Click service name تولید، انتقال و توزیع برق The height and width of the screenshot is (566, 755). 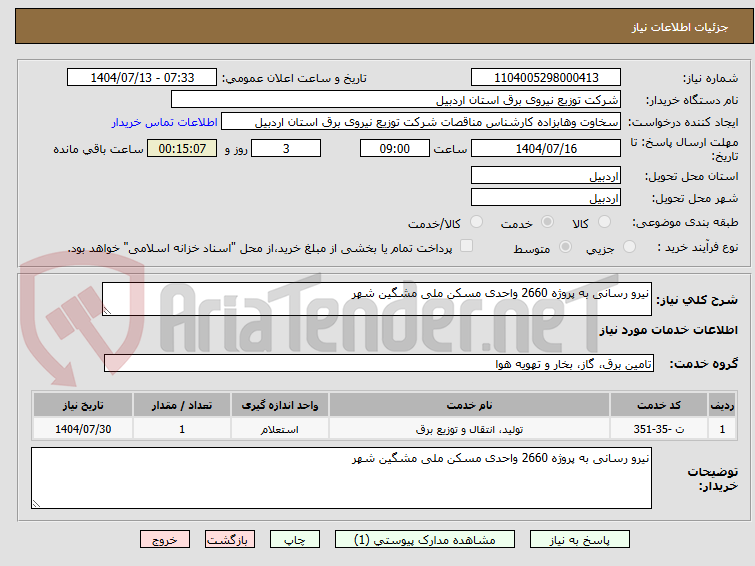tap(469, 429)
